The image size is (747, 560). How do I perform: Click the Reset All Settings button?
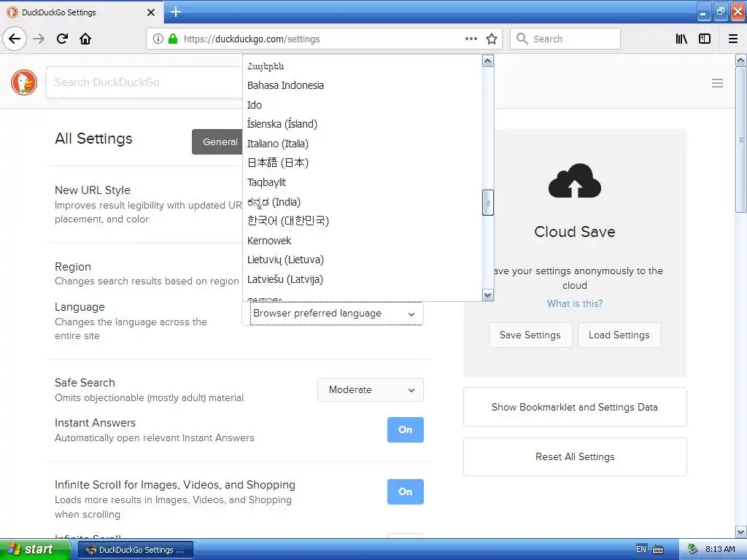[575, 456]
